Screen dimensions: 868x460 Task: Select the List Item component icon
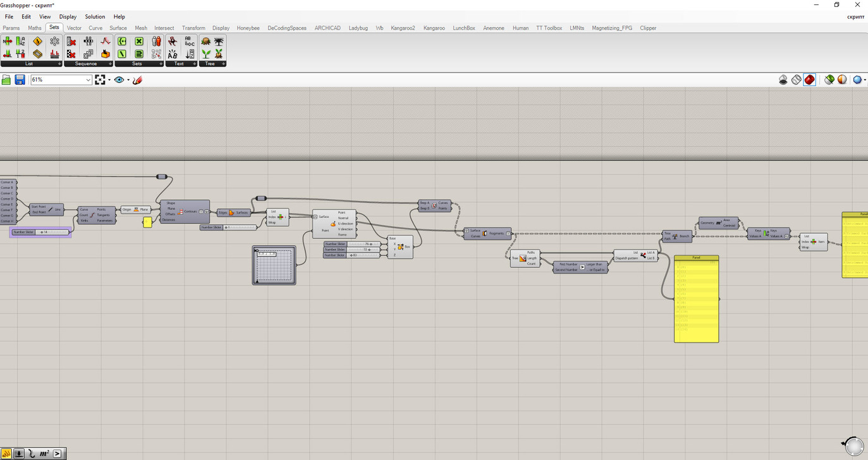coord(8,41)
